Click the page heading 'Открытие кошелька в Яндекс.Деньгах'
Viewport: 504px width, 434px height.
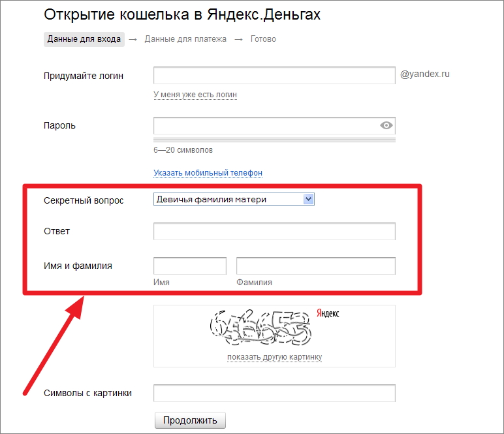(182, 15)
